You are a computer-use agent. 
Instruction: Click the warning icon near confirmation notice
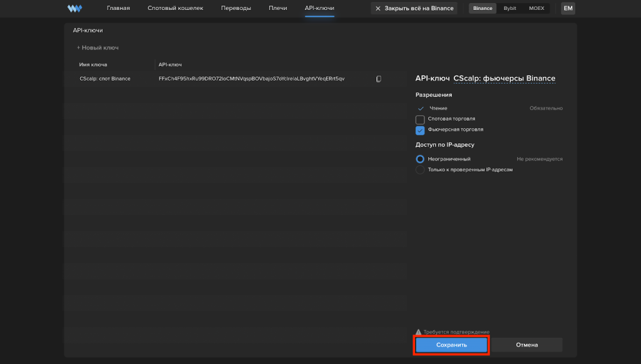pyautogui.click(x=419, y=331)
